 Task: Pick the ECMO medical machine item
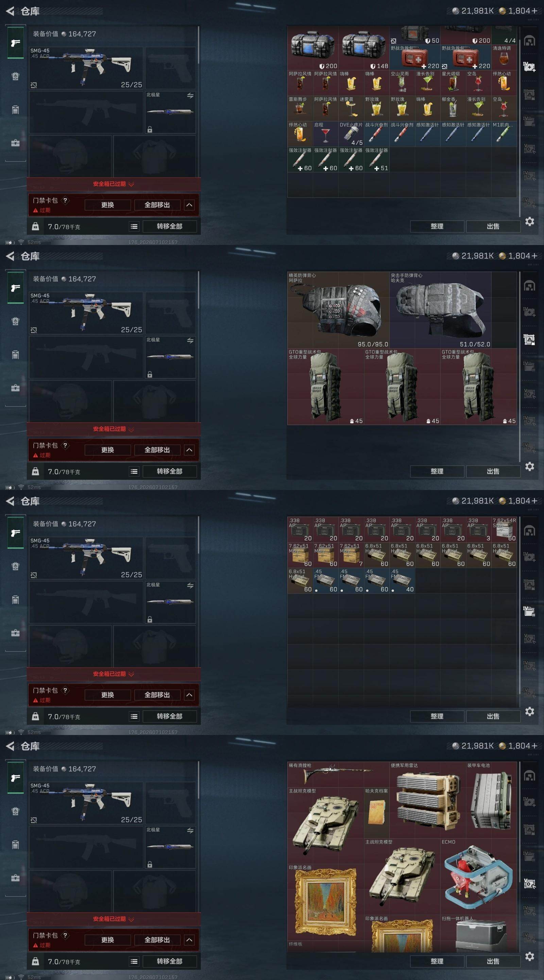click(x=478, y=877)
